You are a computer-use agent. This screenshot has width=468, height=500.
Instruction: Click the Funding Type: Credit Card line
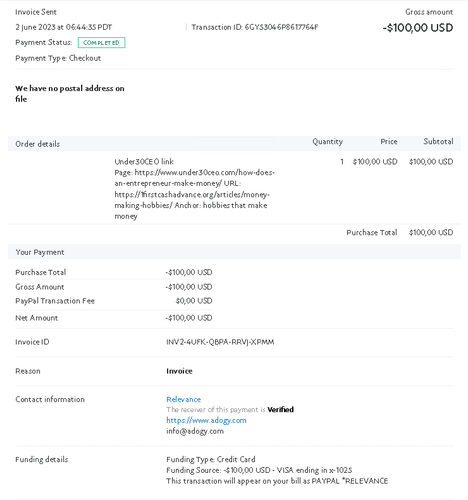[211, 459]
